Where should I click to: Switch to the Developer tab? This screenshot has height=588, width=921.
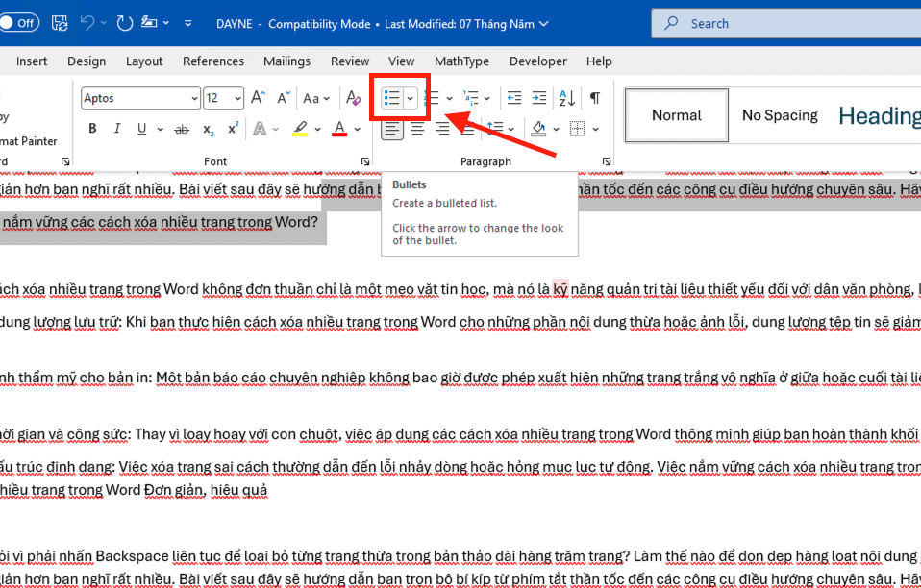[538, 61]
